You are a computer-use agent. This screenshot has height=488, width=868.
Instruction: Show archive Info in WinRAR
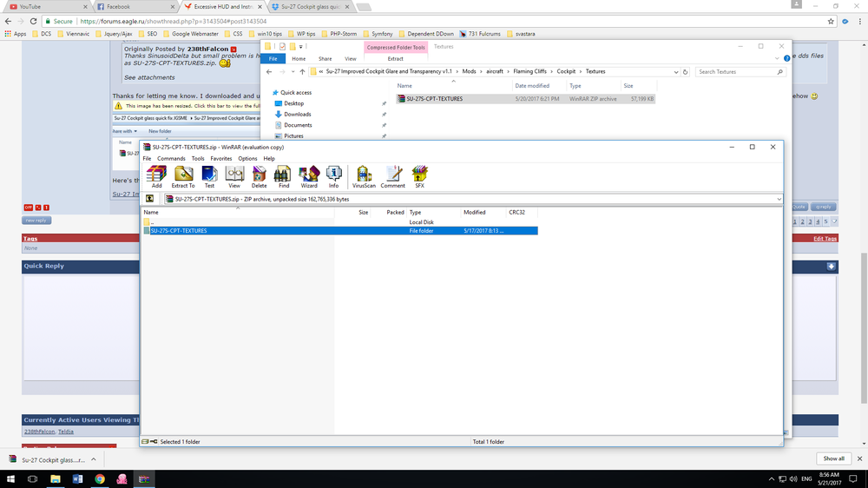tap(334, 177)
